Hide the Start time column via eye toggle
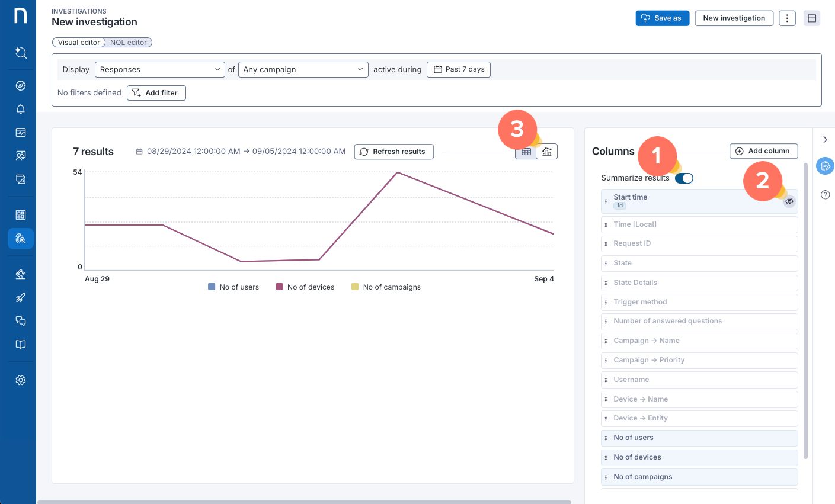This screenshot has width=835, height=504. [x=789, y=201]
